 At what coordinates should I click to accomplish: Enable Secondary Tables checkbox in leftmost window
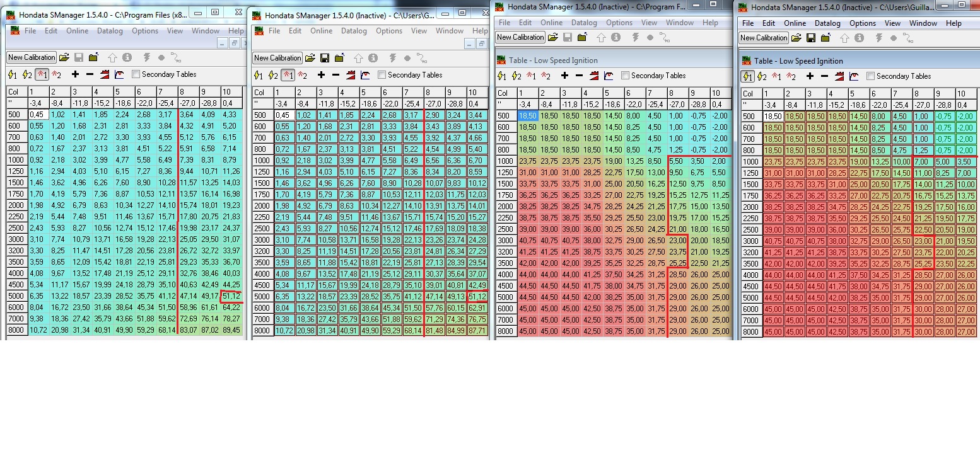tap(136, 74)
